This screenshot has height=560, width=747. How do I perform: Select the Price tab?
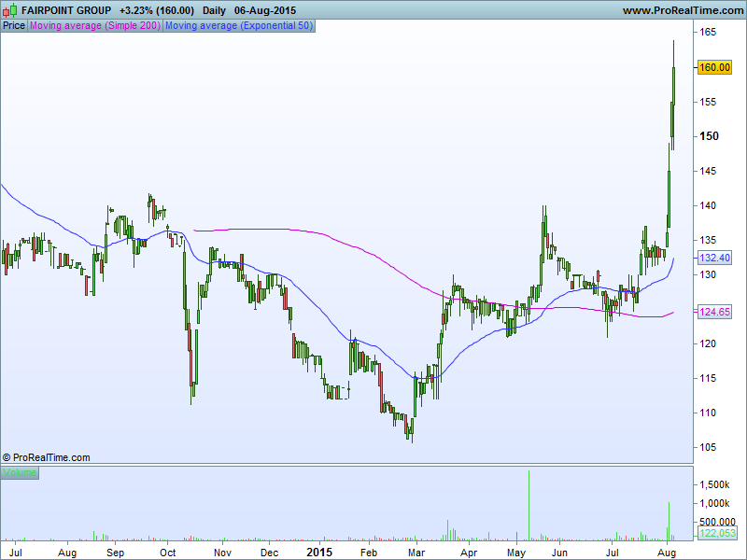(13, 25)
